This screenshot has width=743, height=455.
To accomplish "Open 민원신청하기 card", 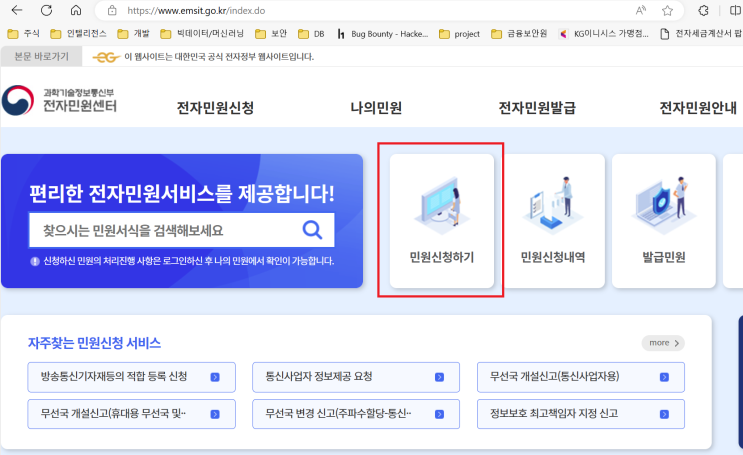I will [442, 221].
